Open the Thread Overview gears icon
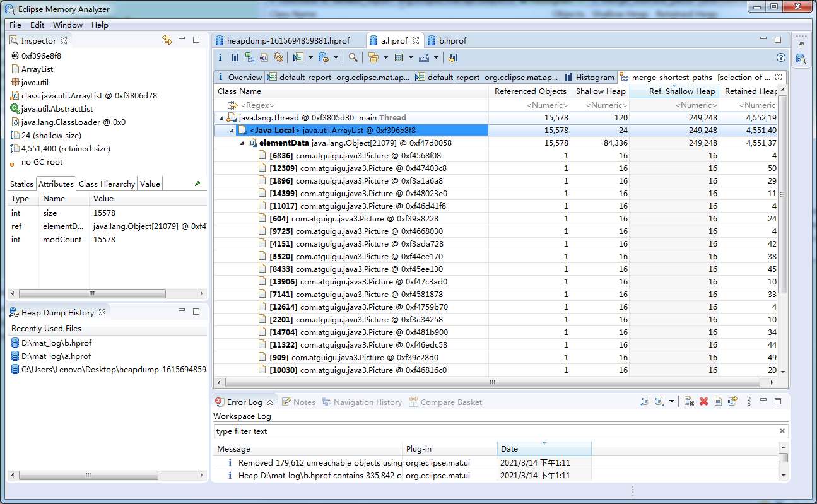Viewport: 817px width, 504px height. pyautogui.click(x=278, y=57)
